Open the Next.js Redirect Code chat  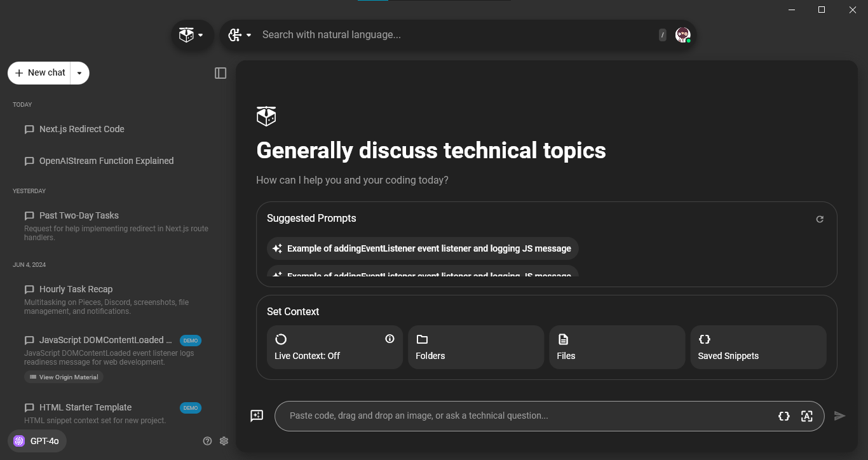(82, 129)
